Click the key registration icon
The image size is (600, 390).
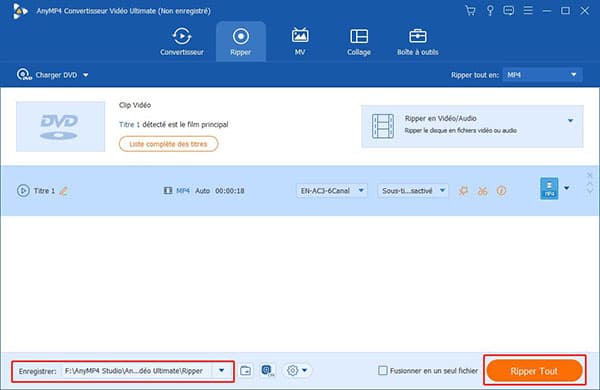click(x=490, y=11)
